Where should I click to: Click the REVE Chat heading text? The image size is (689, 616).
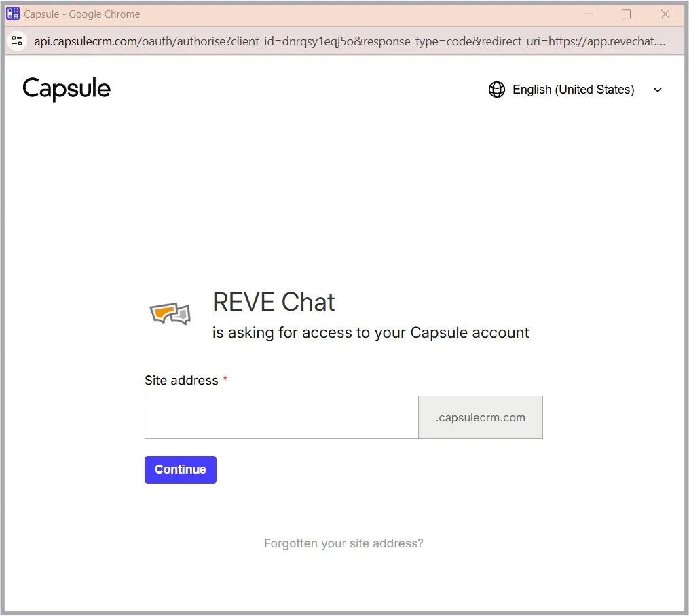click(274, 302)
